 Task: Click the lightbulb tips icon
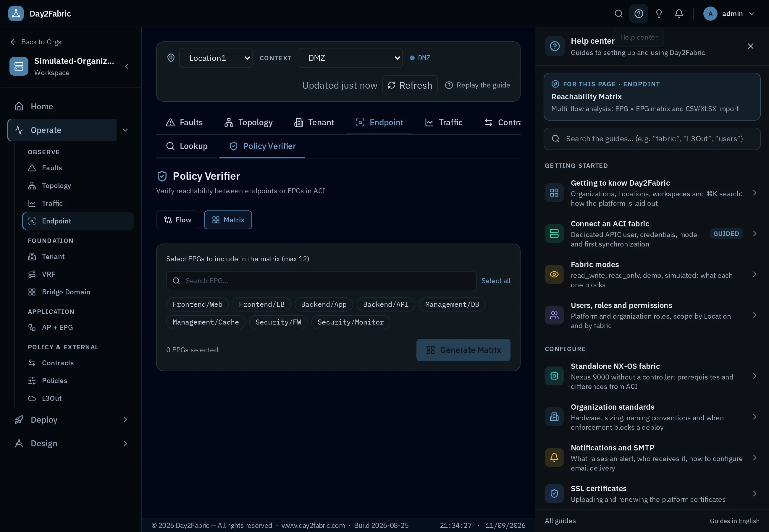click(659, 14)
